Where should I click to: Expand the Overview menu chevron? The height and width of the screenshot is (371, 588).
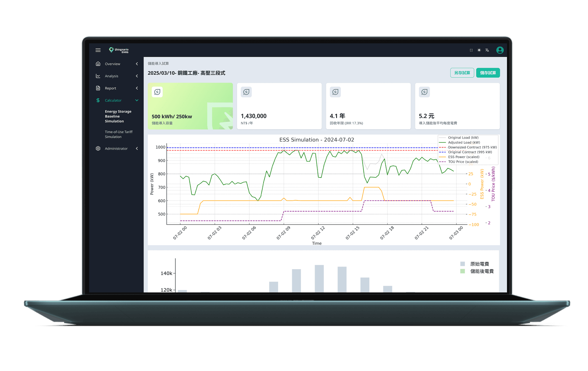tap(137, 64)
